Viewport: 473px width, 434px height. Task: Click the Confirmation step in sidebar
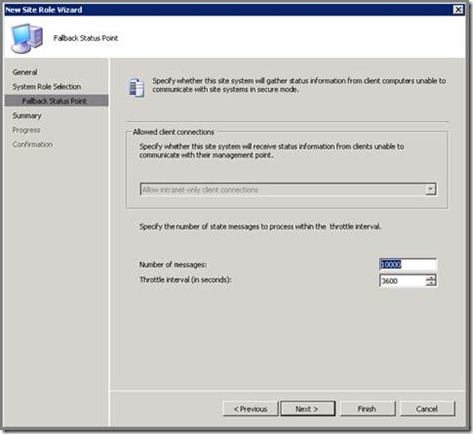(x=33, y=144)
